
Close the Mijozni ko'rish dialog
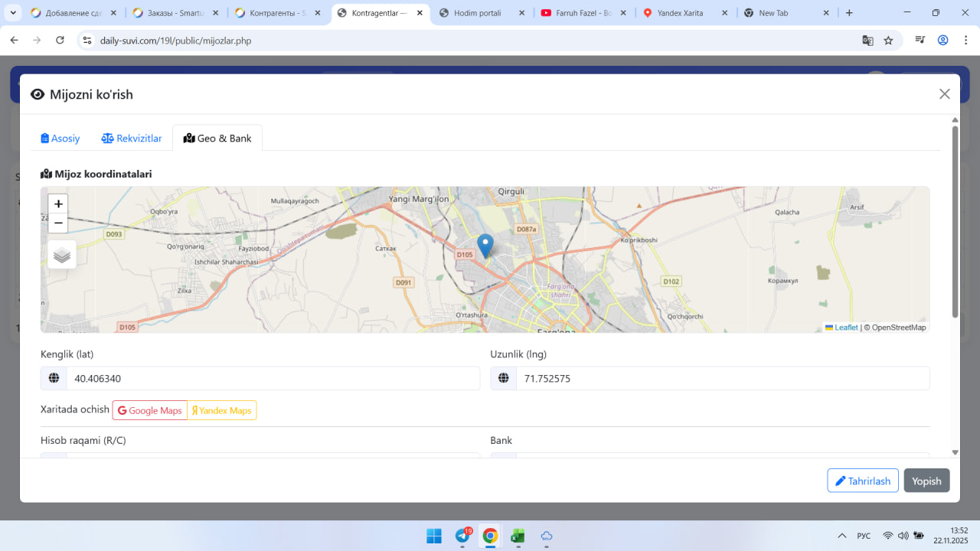(x=944, y=94)
